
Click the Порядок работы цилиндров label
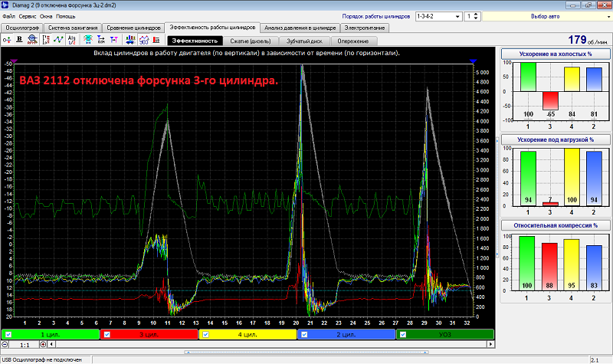click(376, 16)
